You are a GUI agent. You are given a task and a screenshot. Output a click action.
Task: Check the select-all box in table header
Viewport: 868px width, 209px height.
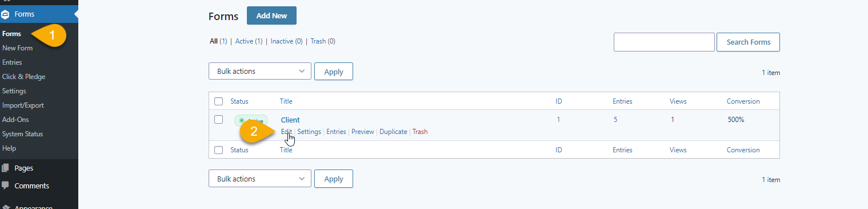(x=218, y=101)
